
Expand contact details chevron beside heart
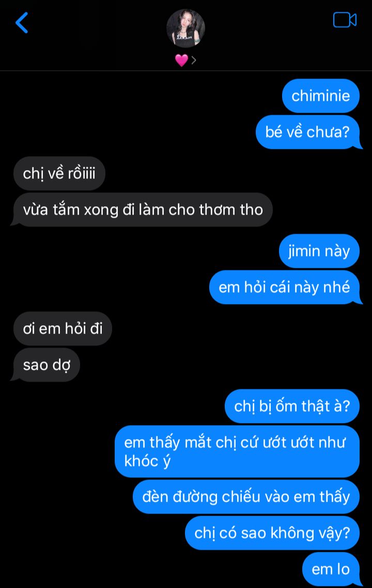pyautogui.click(x=194, y=60)
